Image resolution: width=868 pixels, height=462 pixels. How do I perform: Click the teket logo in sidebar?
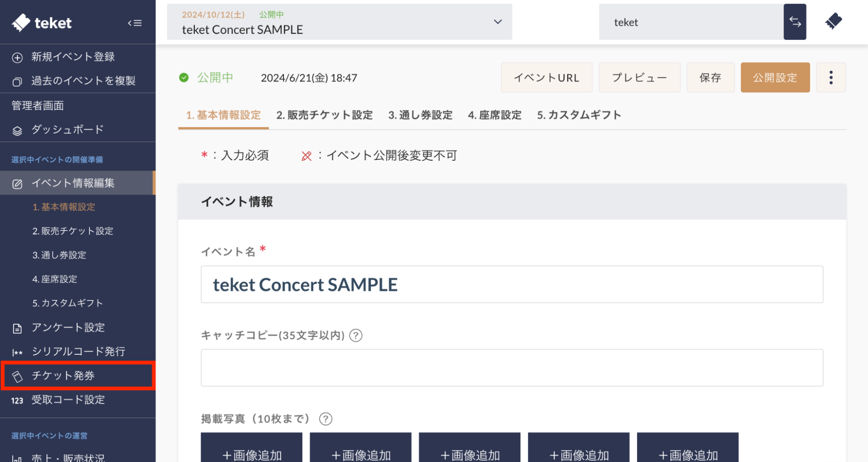tap(42, 23)
